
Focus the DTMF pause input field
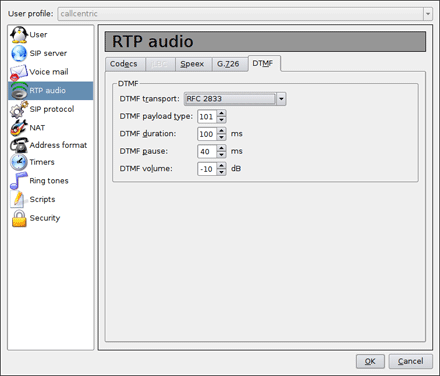(207, 151)
